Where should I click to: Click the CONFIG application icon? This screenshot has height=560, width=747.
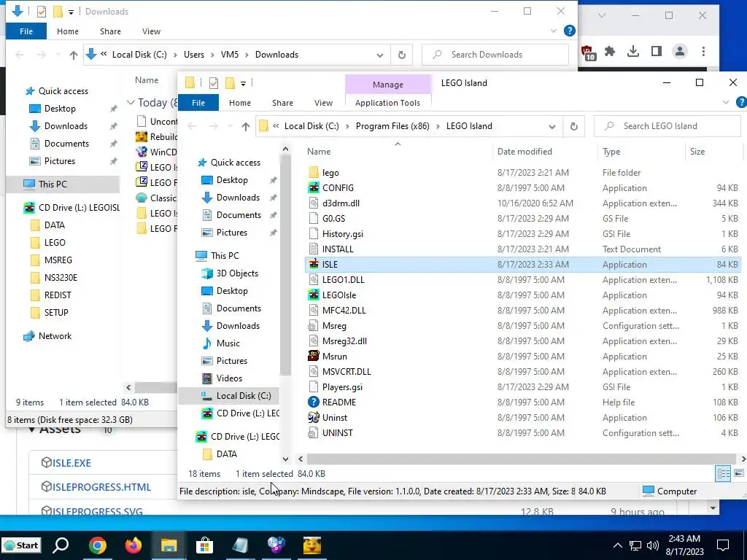point(314,187)
